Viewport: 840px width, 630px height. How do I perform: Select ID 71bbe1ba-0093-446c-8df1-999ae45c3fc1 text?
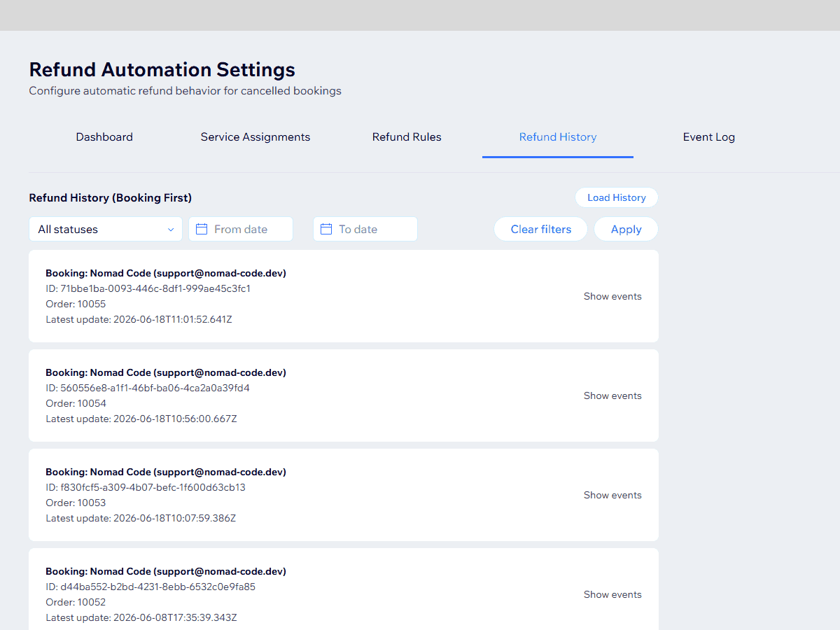148,288
